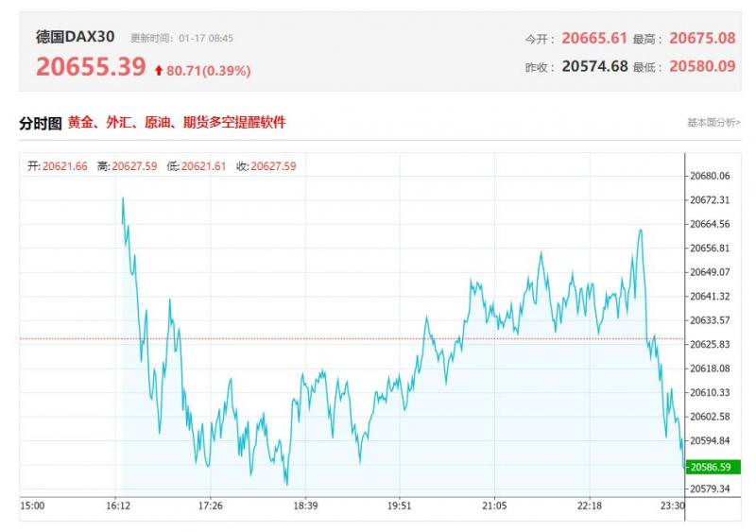Image resolution: width=756 pixels, height=532 pixels.
Task: Click previous close value 20574.68
Action: [x=594, y=66]
